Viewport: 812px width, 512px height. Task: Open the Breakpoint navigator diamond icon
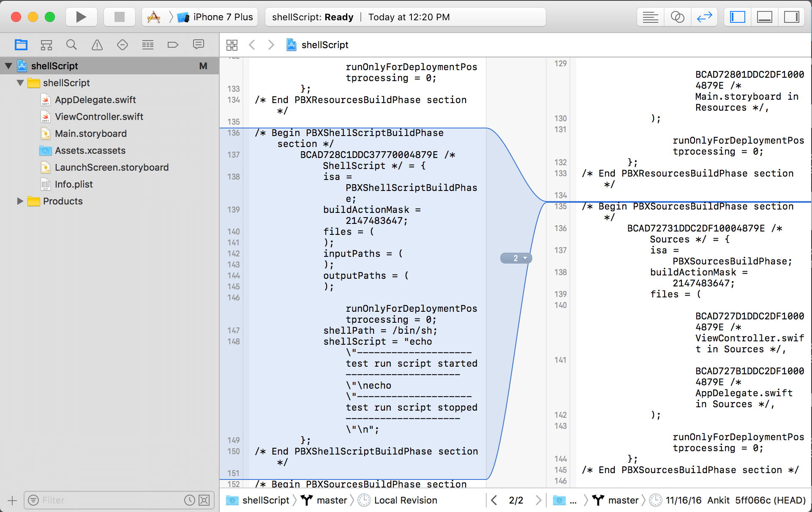123,44
